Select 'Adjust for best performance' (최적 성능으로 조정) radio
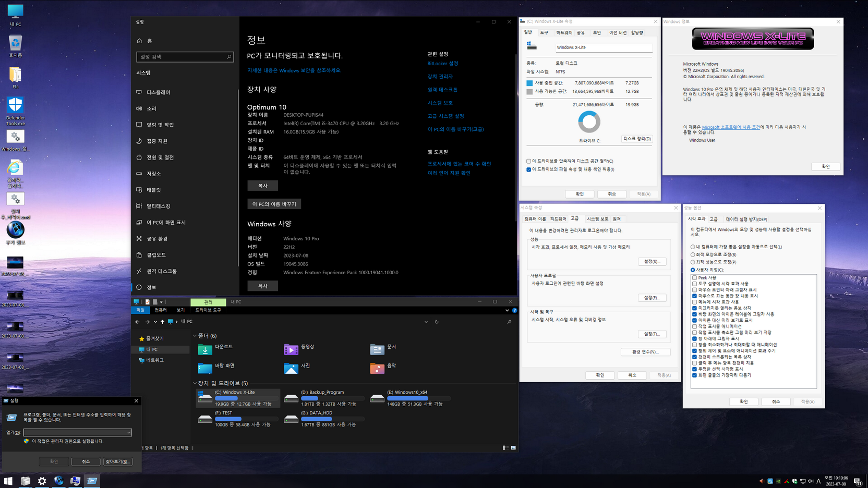Viewport: 868px width, 488px height. pos(693,262)
